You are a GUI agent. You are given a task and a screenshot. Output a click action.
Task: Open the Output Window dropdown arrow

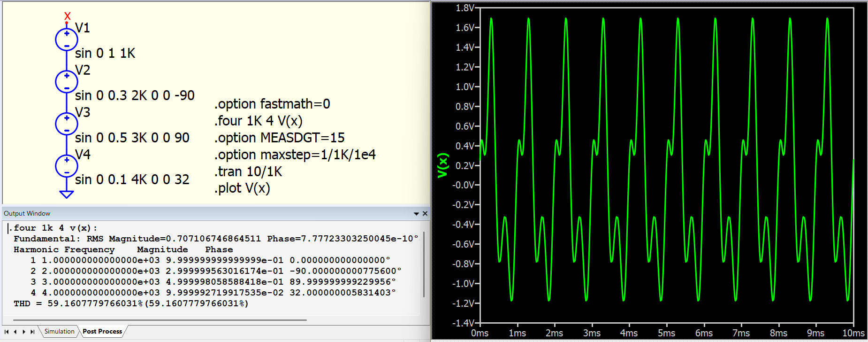(416, 214)
